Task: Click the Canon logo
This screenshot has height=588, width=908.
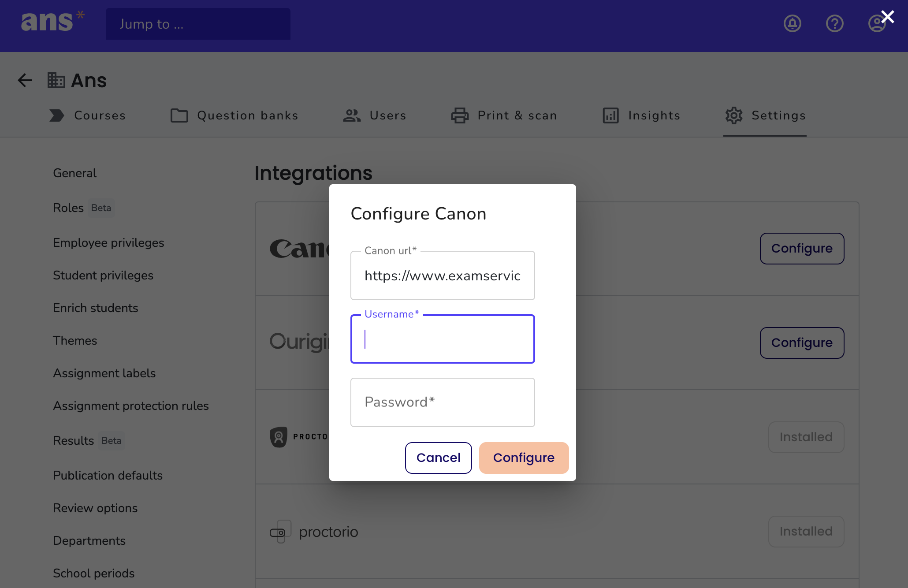Action: pos(299,249)
